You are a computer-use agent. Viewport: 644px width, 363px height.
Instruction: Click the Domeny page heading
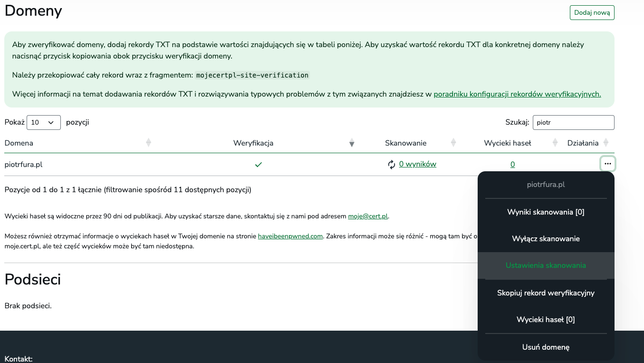tap(33, 10)
